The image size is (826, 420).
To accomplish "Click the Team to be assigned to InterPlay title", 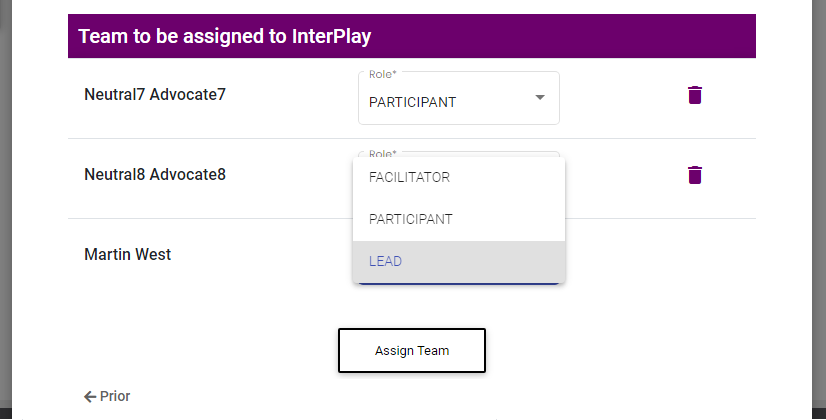I will pos(224,36).
